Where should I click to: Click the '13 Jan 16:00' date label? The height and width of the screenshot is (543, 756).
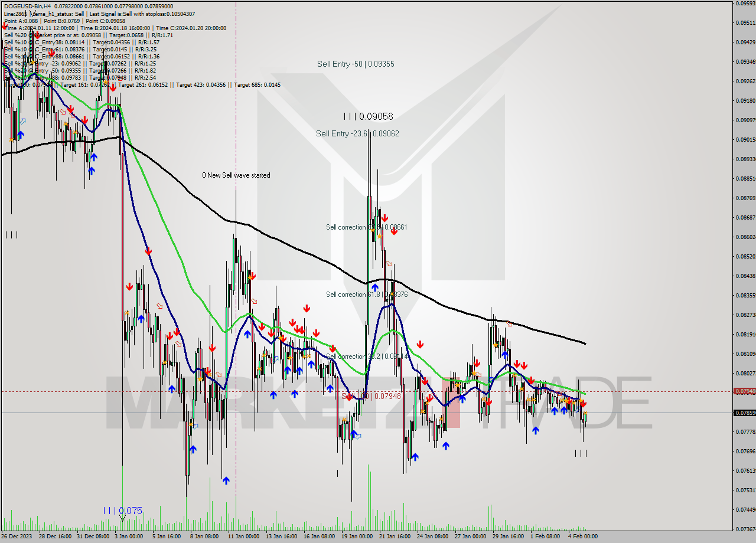coord(281,537)
